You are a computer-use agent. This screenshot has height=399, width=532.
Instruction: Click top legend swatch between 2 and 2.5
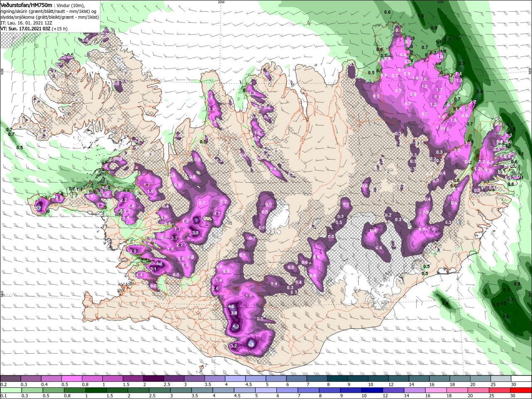pos(154,379)
